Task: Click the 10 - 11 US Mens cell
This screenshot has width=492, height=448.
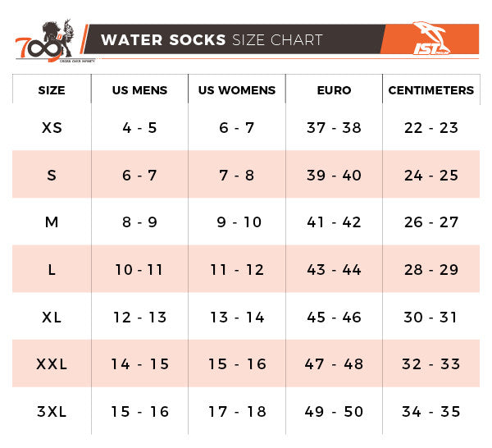Action: pyautogui.click(x=139, y=270)
